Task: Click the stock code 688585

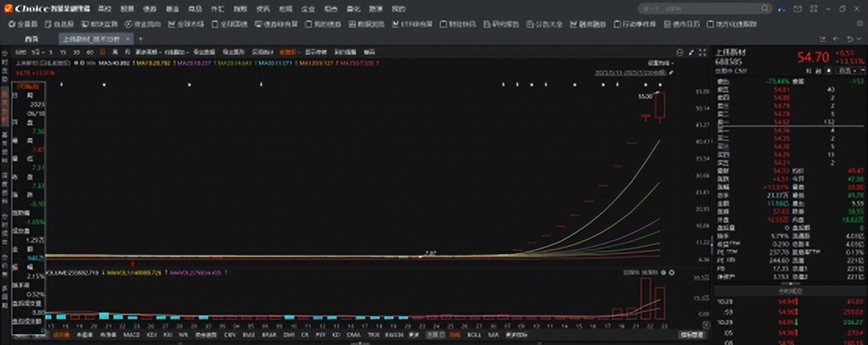Action: 728,62
